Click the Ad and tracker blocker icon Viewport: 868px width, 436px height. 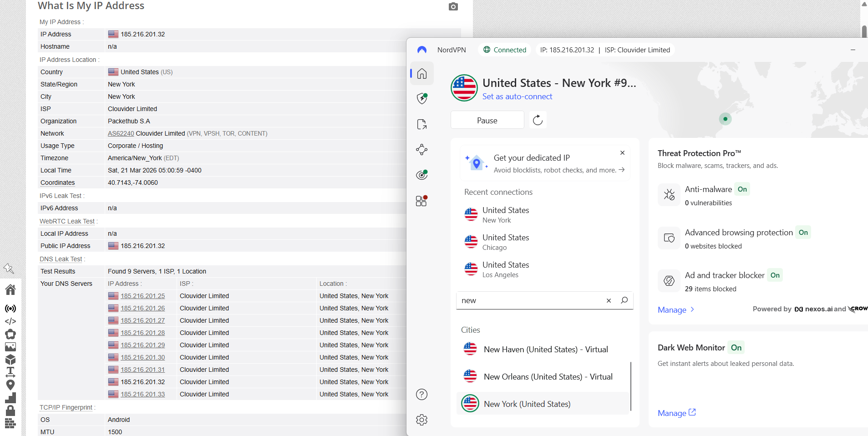[669, 281]
